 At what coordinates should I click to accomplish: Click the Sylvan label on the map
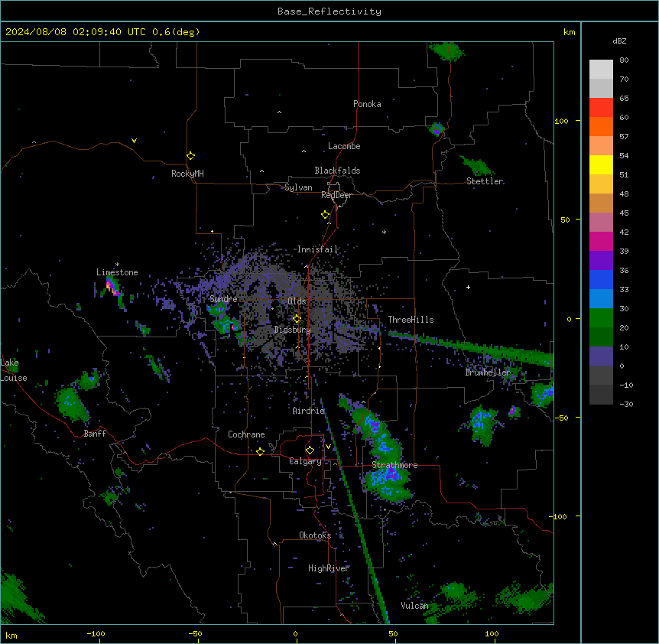coord(298,188)
